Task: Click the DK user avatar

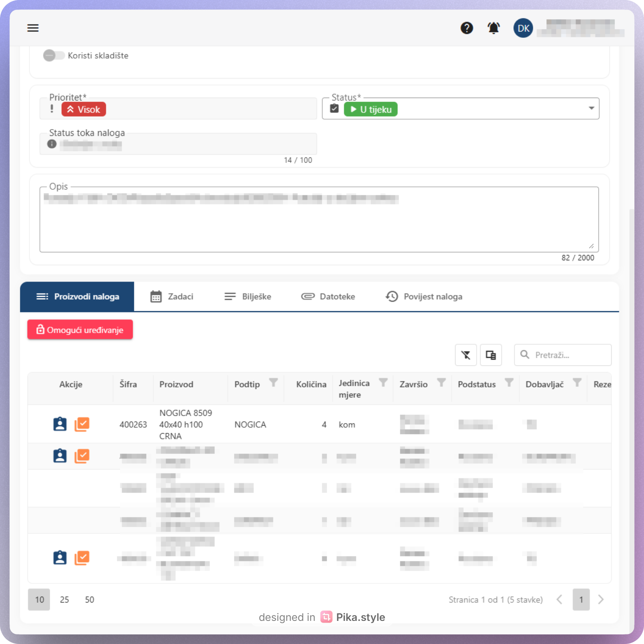Action: click(523, 28)
